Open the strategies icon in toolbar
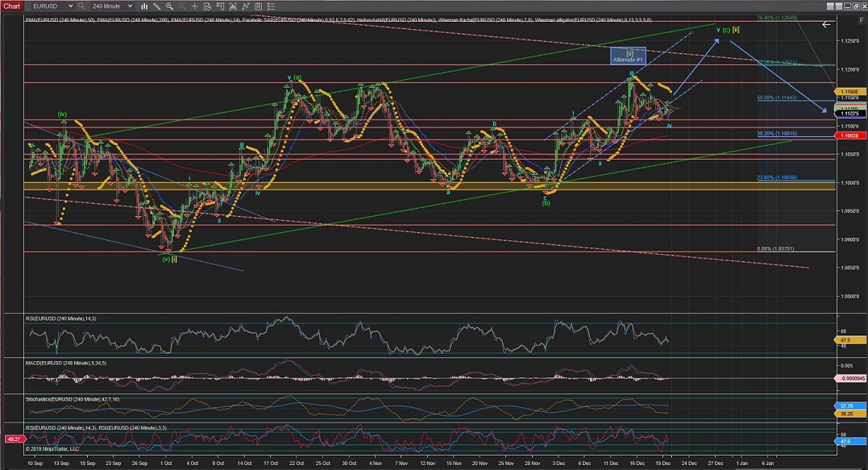The height and width of the screenshot is (470, 868). tap(247, 6)
